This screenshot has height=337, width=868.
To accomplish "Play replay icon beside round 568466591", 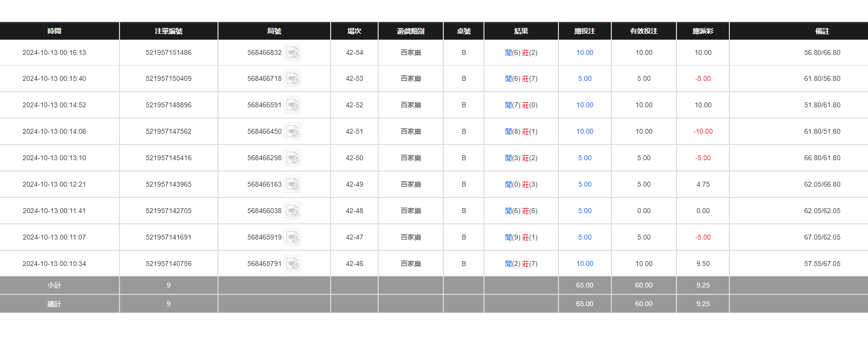I will pyautogui.click(x=292, y=105).
